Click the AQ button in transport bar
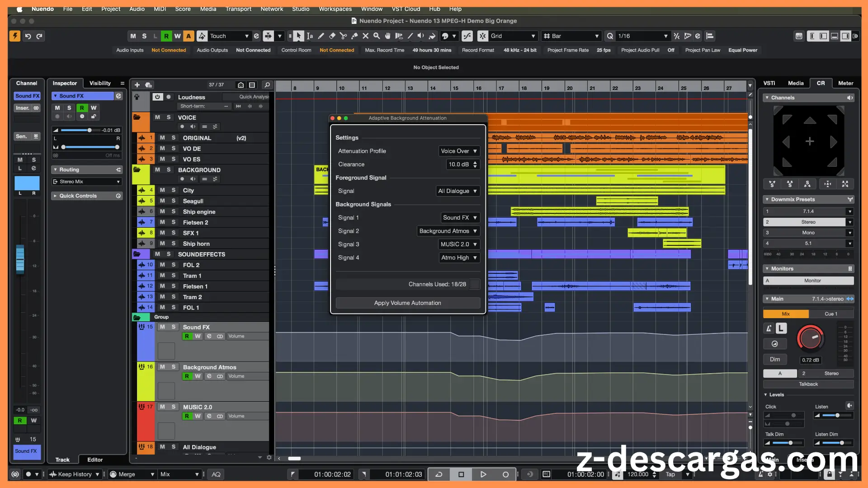This screenshot has height=488, width=868. (216, 474)
